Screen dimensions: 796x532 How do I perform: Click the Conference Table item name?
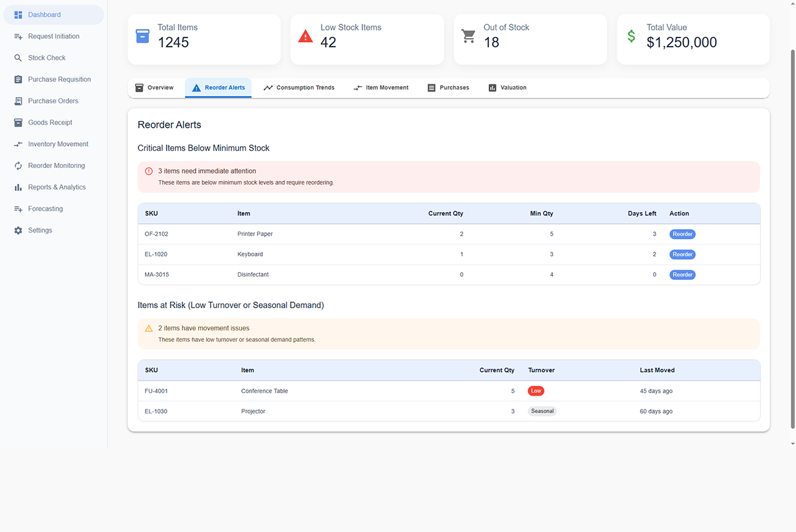pos(264,391)
